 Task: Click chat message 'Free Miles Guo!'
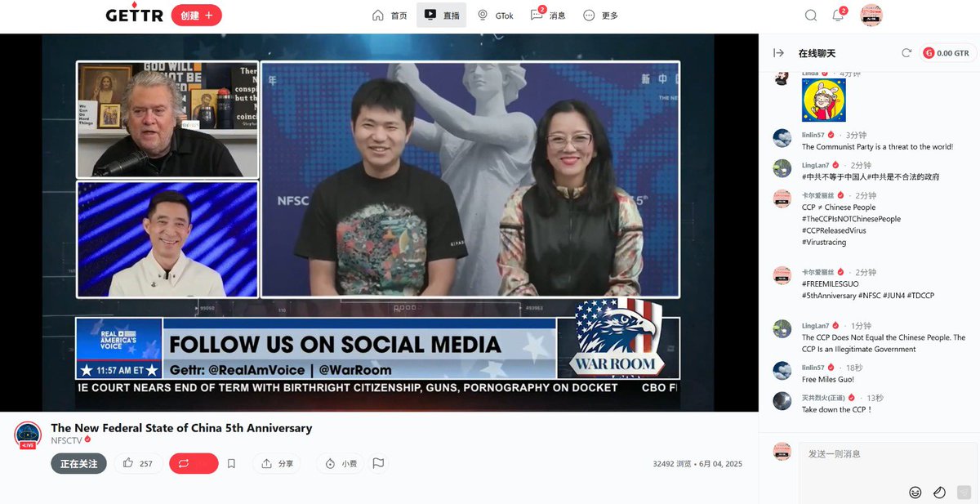point(828,380)
